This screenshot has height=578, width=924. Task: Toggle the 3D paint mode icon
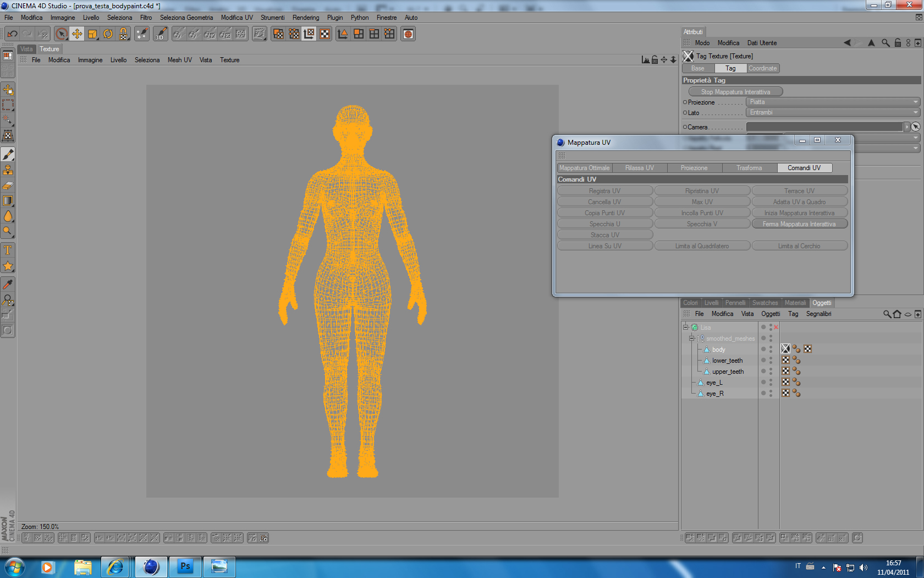click(160, 34)
